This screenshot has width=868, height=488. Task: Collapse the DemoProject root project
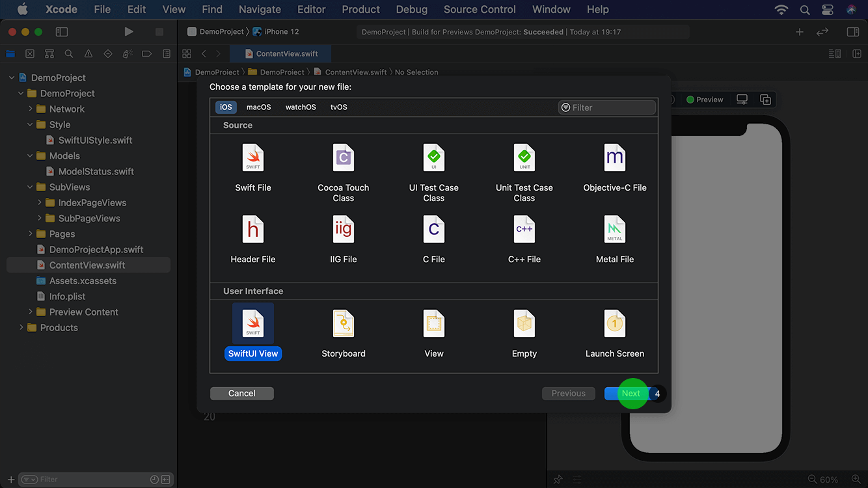(12, 77)
